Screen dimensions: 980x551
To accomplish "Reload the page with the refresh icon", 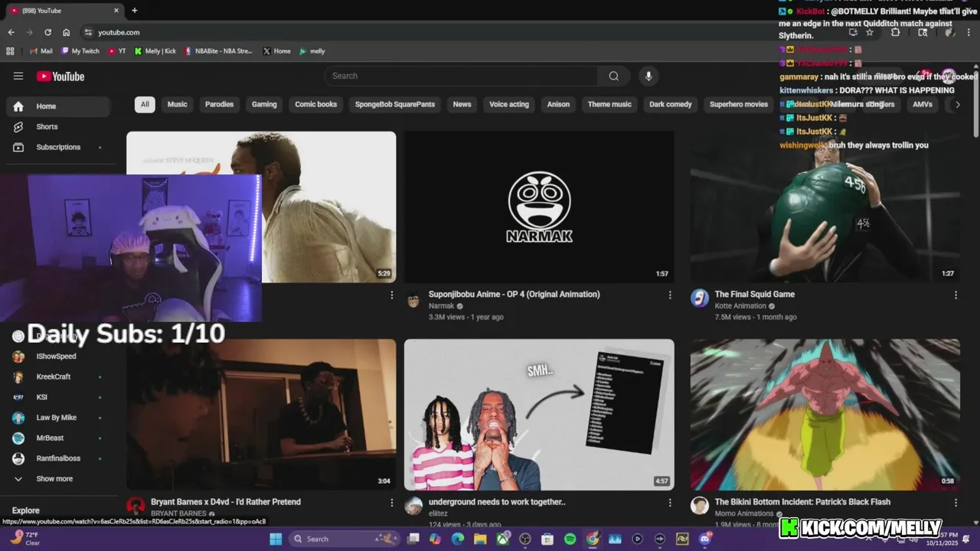I will (47, 32).
